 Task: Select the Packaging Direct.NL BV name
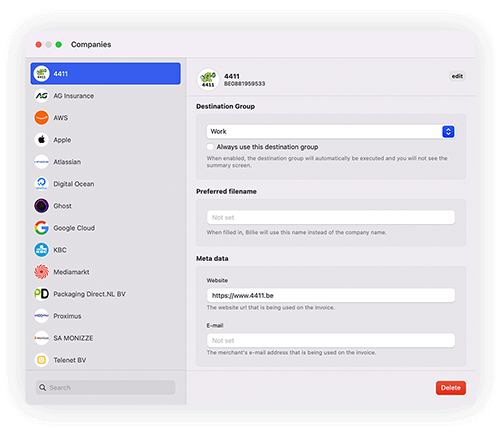pos(89,294)
